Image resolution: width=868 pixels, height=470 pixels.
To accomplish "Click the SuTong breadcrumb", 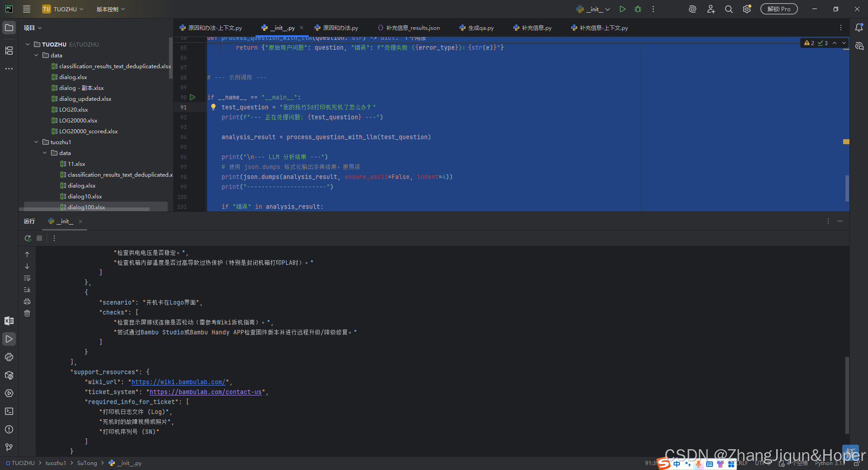I will click(x=87, y=463).
